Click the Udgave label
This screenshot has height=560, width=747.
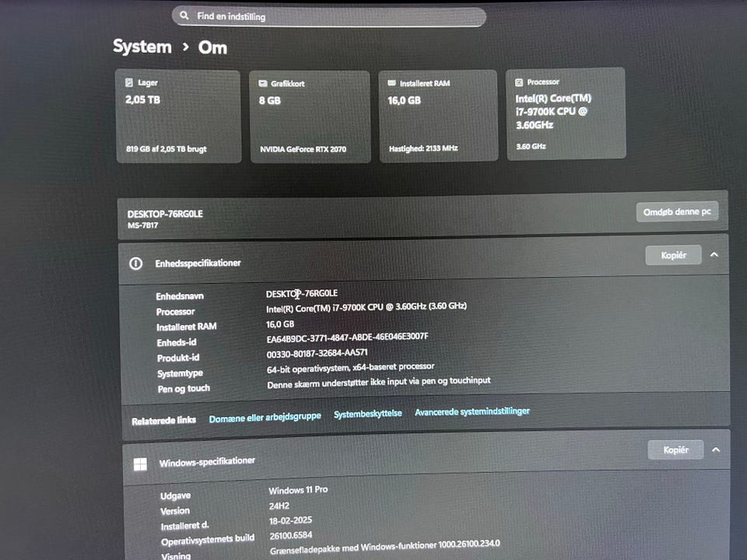(175, 495)
